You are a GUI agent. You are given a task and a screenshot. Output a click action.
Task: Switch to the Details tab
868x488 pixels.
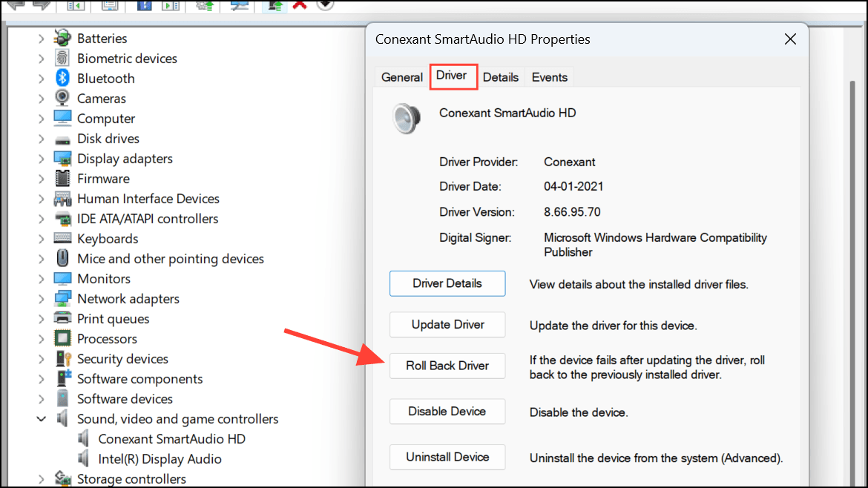(x=501, y=77)
